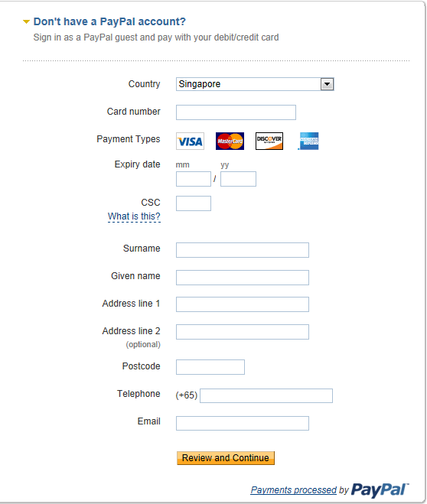427x504 pixels.
Task: Click the PayPal logo at bottom
Action: (x=380, y=490)
